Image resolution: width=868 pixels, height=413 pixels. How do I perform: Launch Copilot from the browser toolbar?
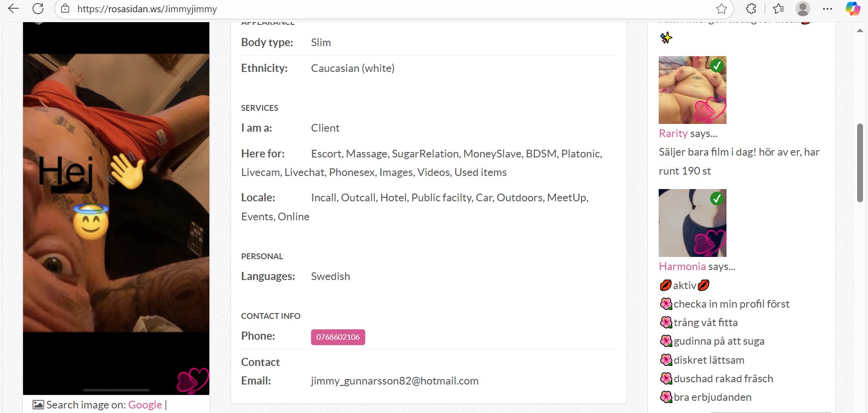coord(853,9)
